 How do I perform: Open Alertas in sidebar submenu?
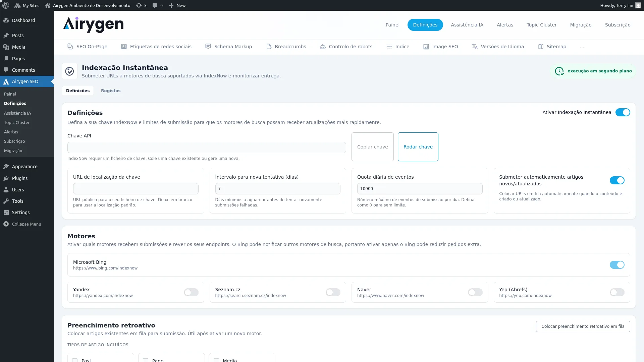click(11, 132)
